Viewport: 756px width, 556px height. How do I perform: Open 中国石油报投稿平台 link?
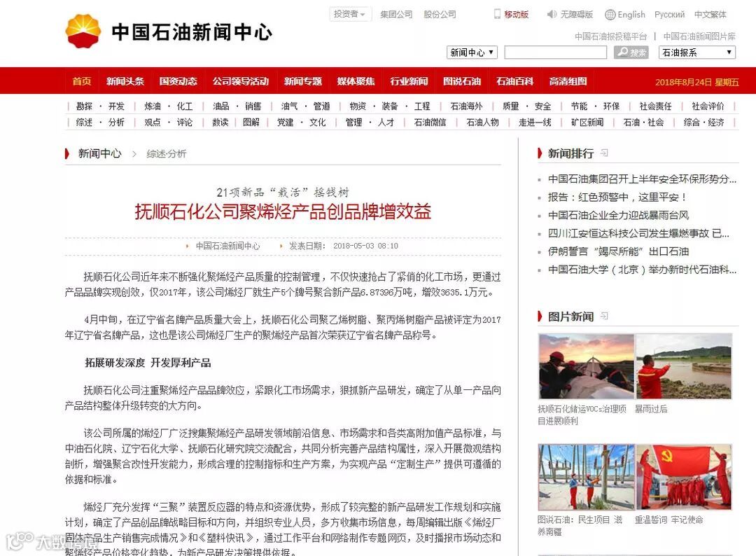click(x=610, y=36)
